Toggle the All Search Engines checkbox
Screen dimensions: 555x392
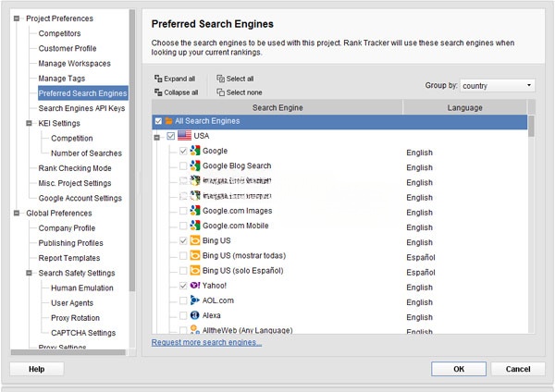click(158, 121)
